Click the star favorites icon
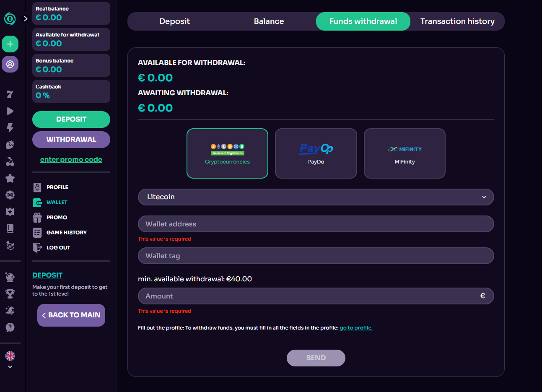 pyautogui.click(x=10, y=178)
